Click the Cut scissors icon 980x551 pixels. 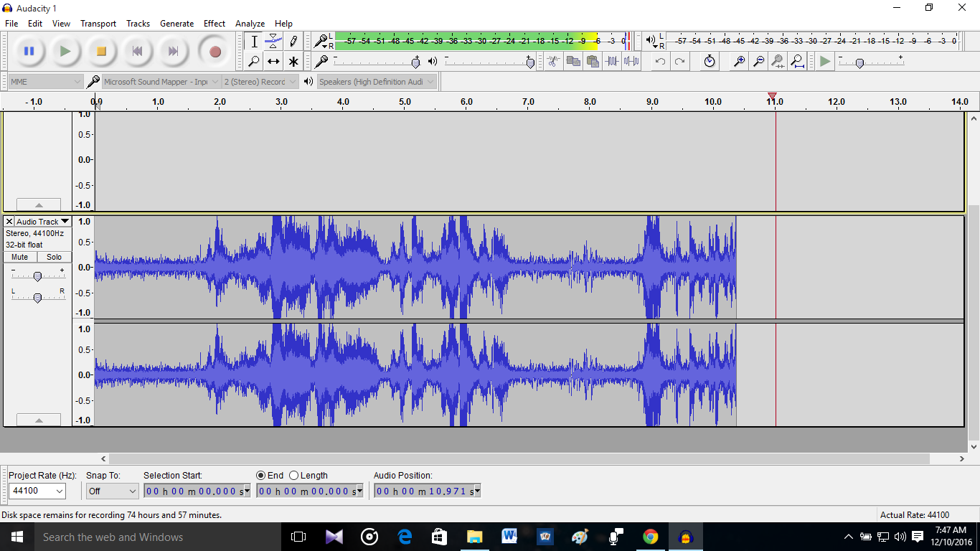553,61
